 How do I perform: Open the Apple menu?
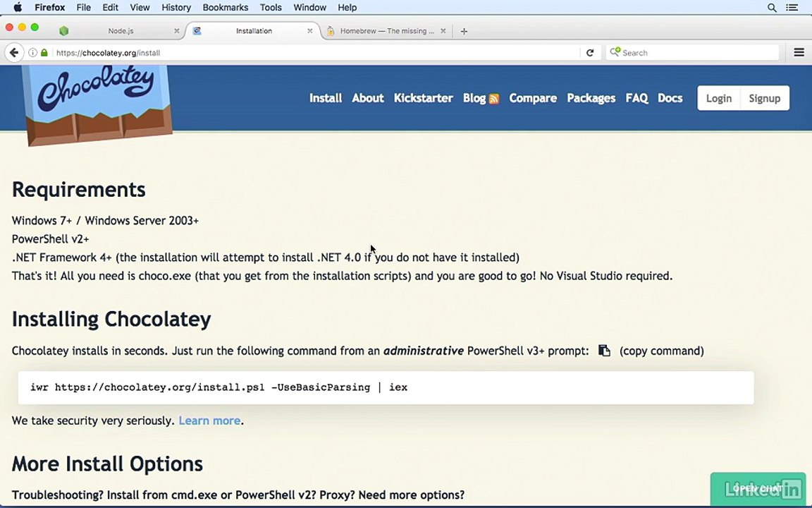[17, 7]
